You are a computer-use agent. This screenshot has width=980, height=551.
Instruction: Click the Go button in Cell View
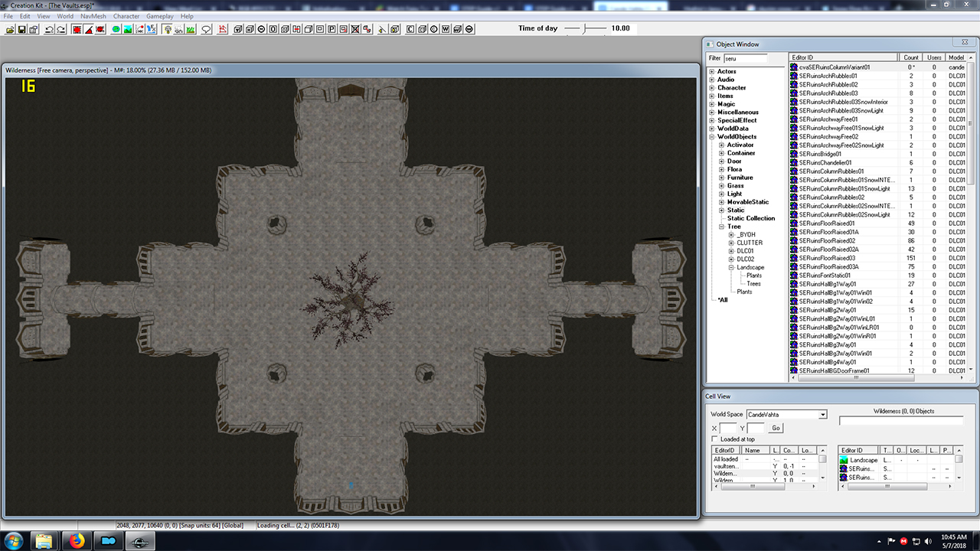(776, 429)
